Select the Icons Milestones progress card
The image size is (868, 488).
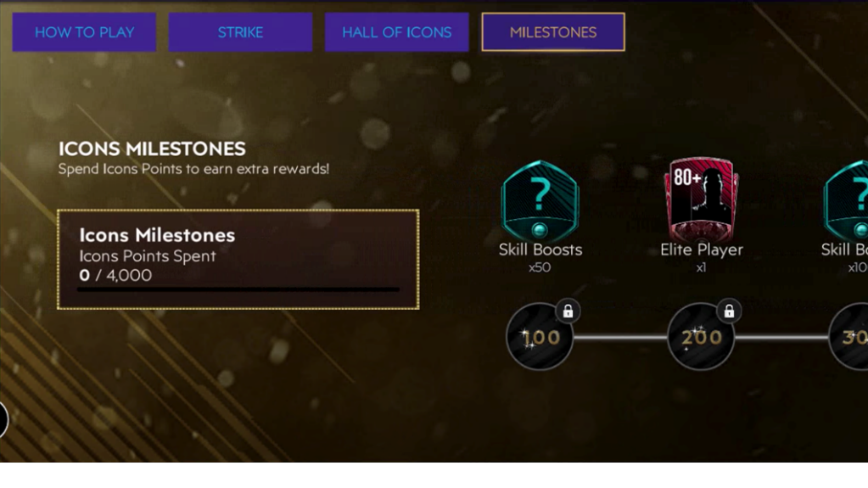click(x=238, y=259)
